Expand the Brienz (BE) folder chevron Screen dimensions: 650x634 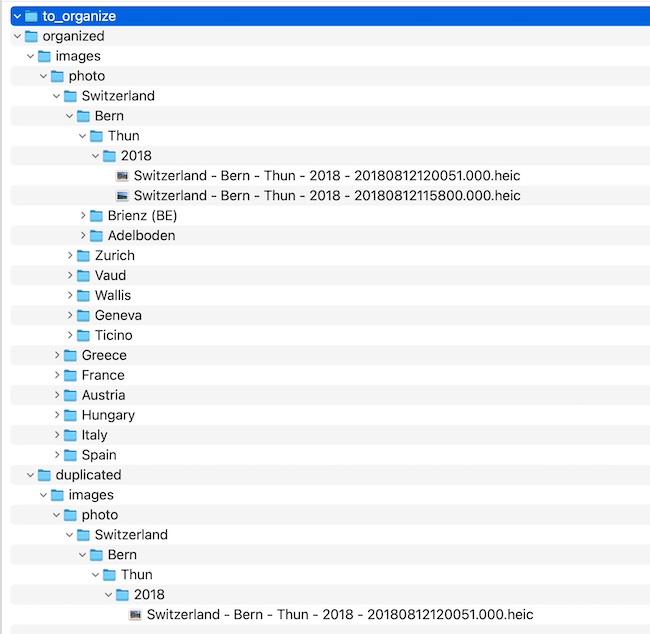[x=83, y=216]
